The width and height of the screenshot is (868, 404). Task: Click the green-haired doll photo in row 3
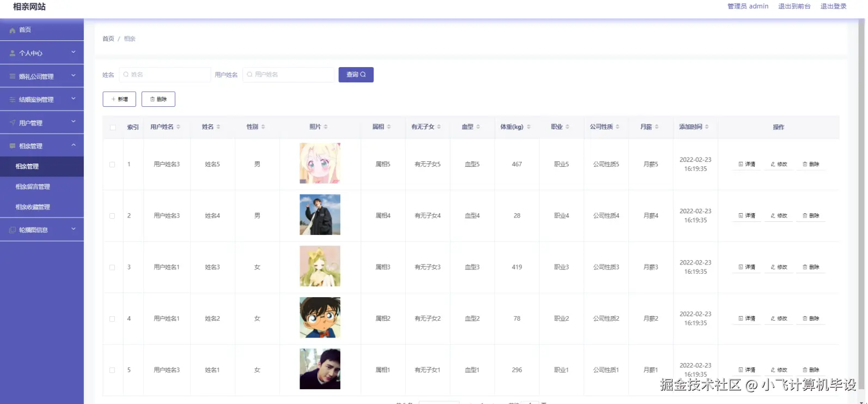click(x=320, y=266)
